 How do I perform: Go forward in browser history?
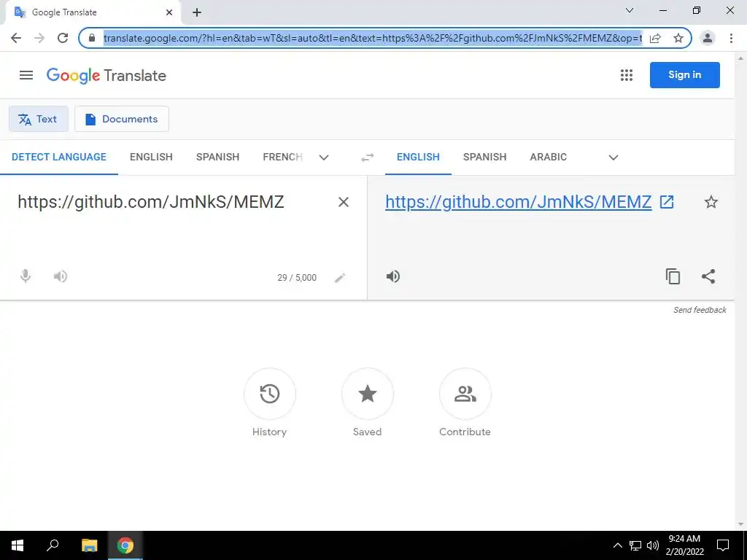[x=39, y=38]
